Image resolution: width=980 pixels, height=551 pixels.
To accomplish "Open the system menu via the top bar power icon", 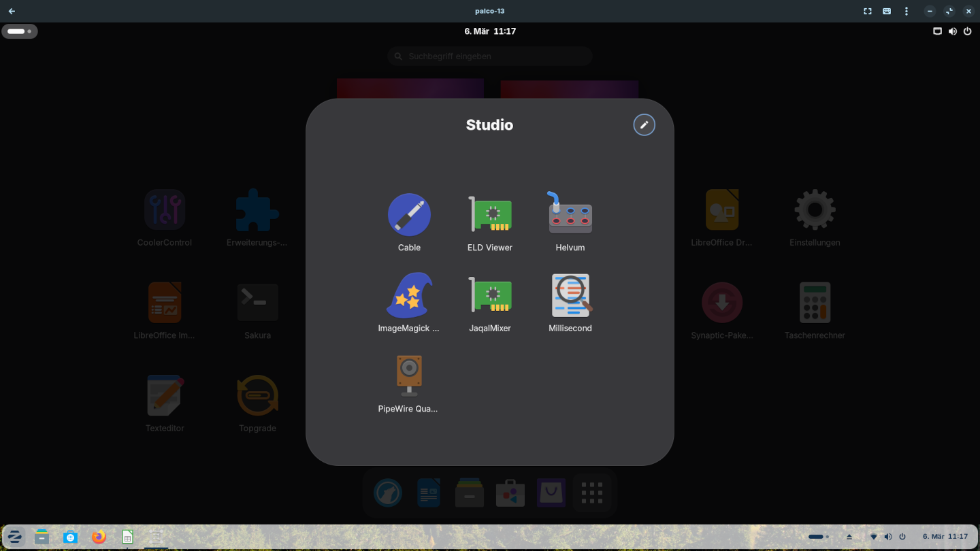I will click(x=967, y=31).
